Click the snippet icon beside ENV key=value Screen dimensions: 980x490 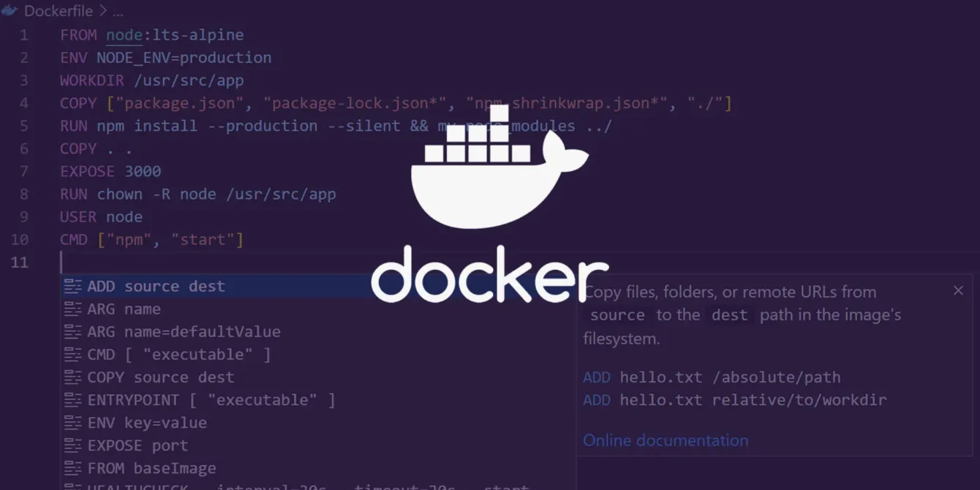pos(73,422)
